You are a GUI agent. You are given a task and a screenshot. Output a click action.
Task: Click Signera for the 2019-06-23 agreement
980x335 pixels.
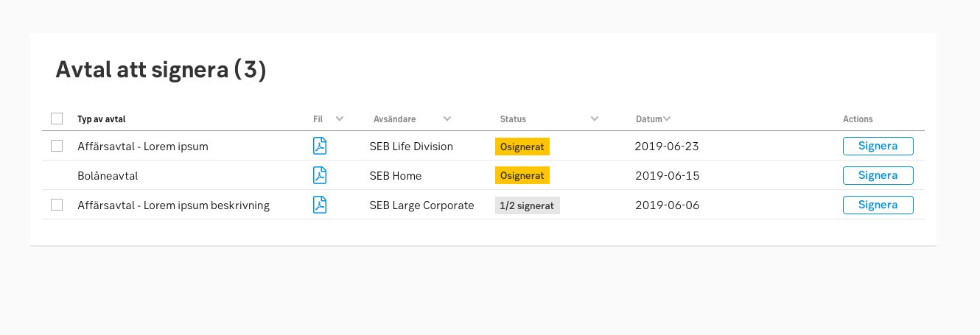point(878,146)
